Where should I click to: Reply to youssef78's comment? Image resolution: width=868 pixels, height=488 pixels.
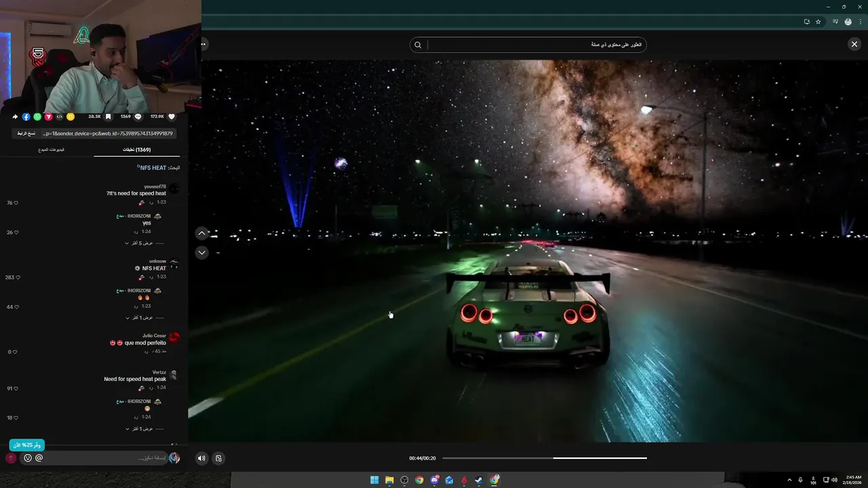pos(152,203)
